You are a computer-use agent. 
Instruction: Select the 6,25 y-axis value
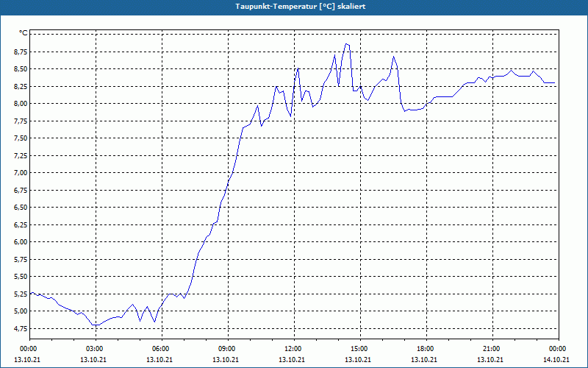[x=21, y=224]
